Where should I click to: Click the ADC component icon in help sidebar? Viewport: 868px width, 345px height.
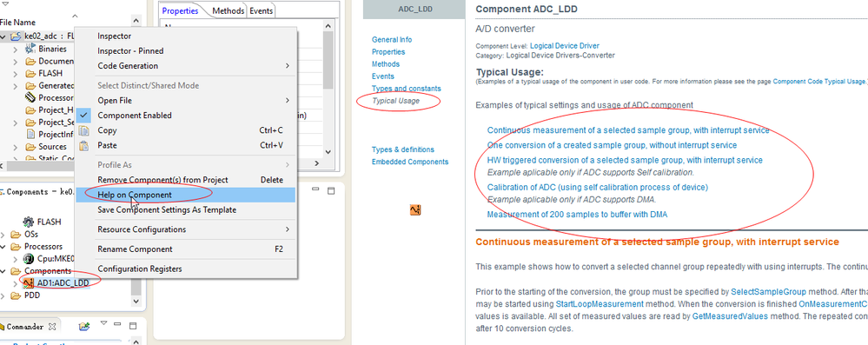click(415, 210)
